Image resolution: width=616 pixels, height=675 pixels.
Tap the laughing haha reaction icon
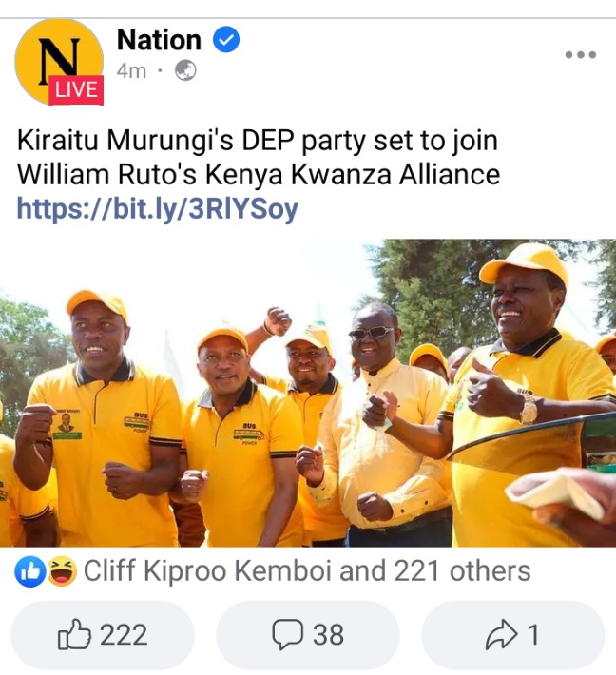[x=62, y=571]
